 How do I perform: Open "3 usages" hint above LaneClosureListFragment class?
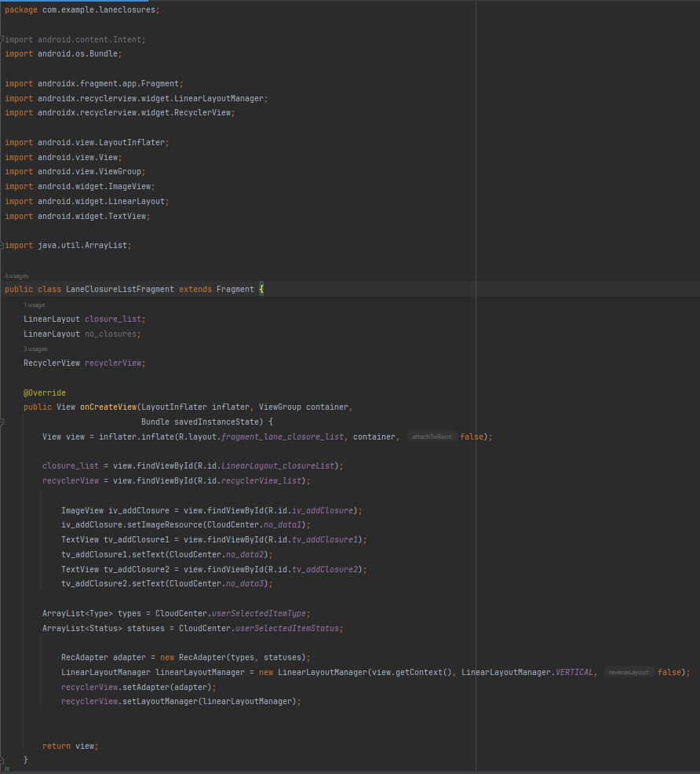pyautogui.click(x=16, y=276)
